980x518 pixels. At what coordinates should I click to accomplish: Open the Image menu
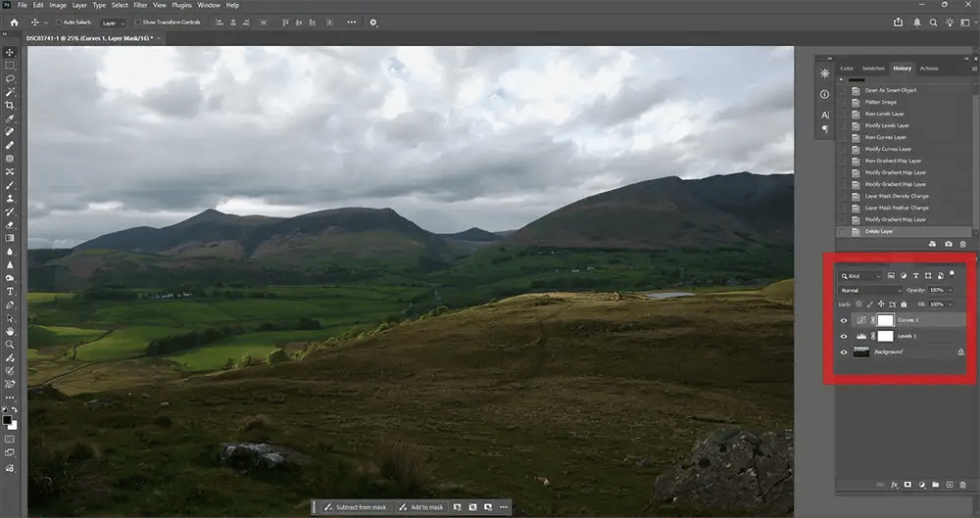pos(58,5)
